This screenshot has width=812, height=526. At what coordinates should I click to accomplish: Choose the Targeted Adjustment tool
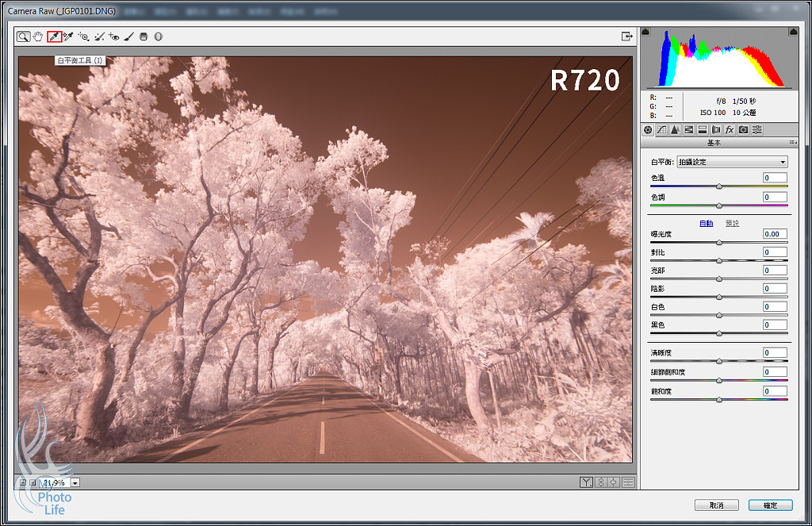click(x=83, y=36)
